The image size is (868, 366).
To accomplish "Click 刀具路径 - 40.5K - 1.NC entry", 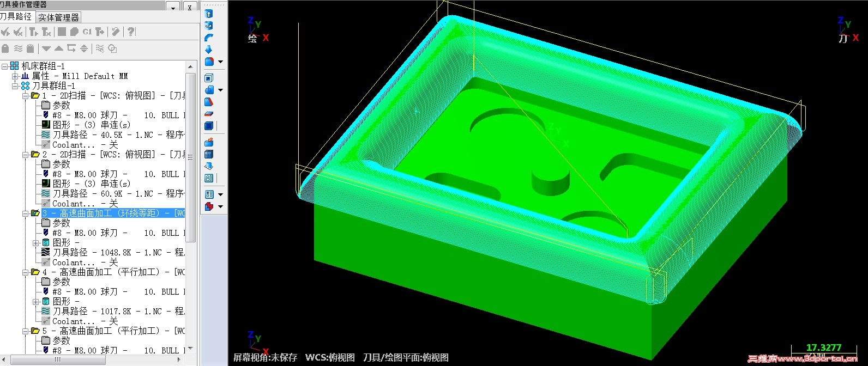I will [x=118, y=135].
